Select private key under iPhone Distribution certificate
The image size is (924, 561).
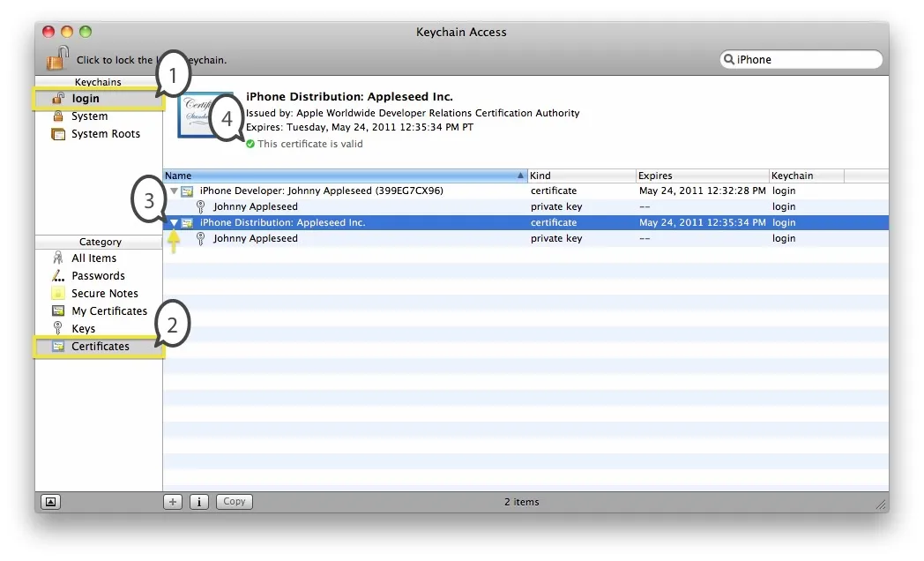[x=525, y=239]
